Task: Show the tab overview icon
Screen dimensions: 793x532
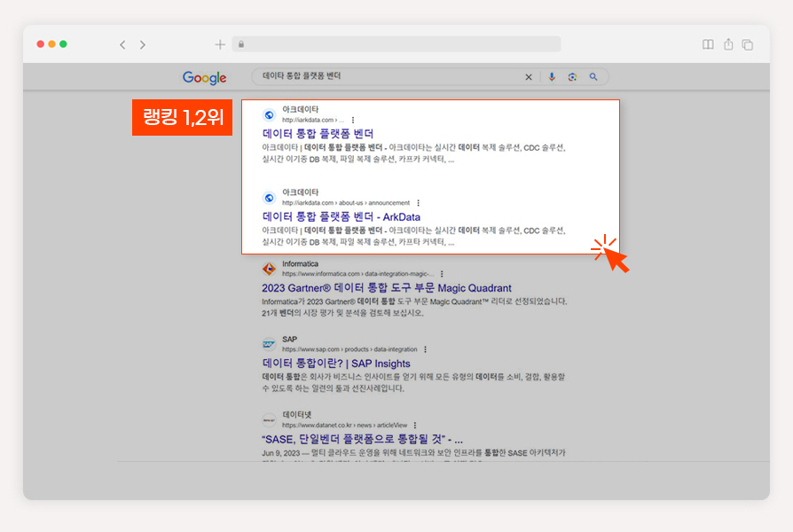Action: tap(748, 44)
